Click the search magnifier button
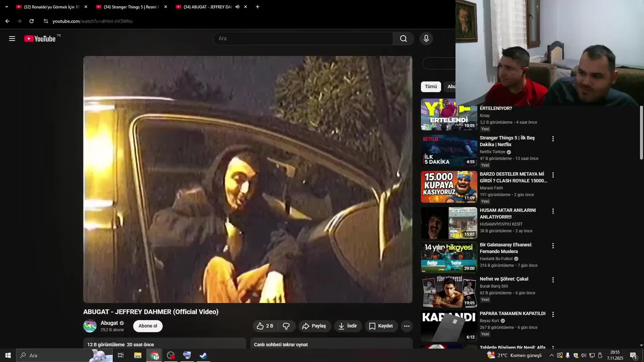644x362 pixels. point(404,39)
